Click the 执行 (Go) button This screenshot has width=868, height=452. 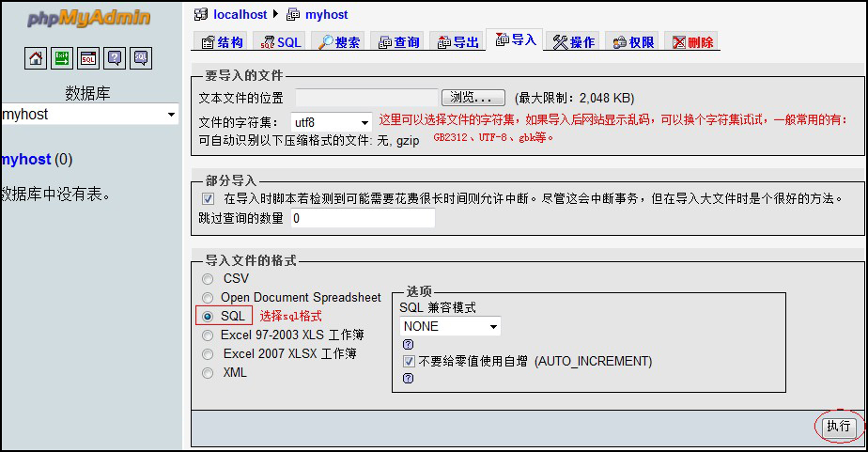coord(838,427)
